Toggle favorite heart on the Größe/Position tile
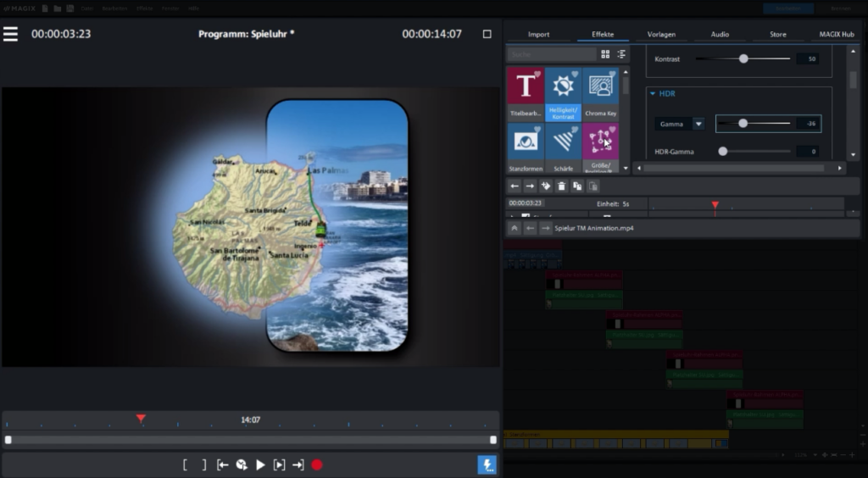 612,130
